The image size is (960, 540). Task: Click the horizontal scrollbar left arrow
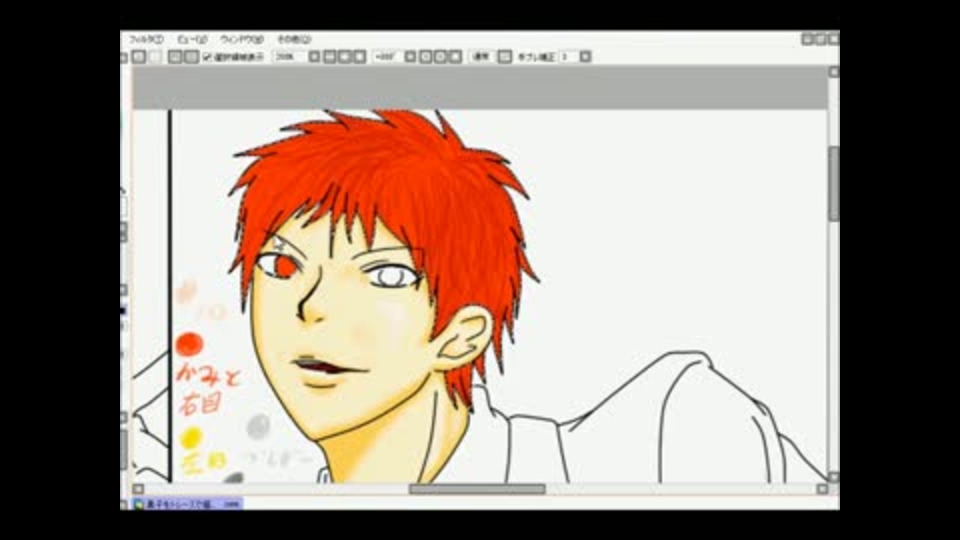pyautogui.click(x=138, y=489)
